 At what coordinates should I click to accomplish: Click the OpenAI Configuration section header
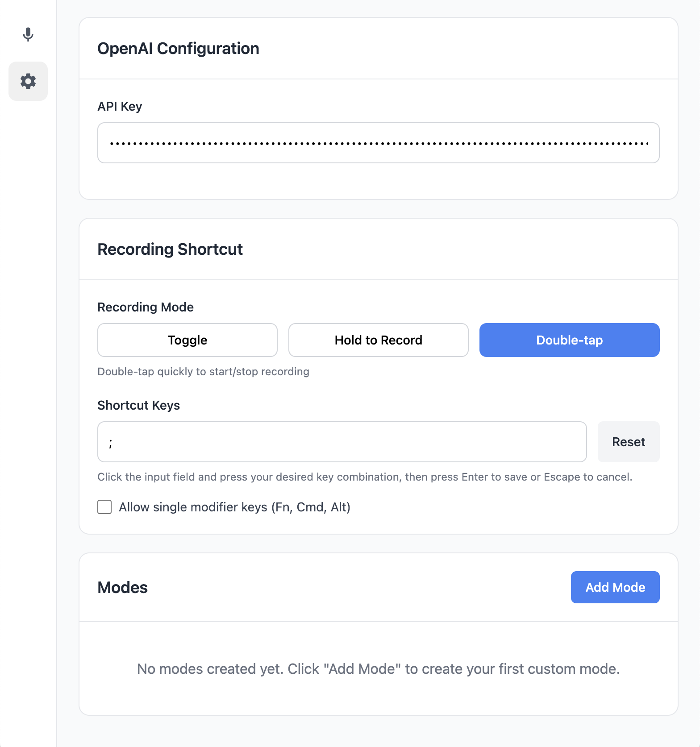tap(178, 48)
